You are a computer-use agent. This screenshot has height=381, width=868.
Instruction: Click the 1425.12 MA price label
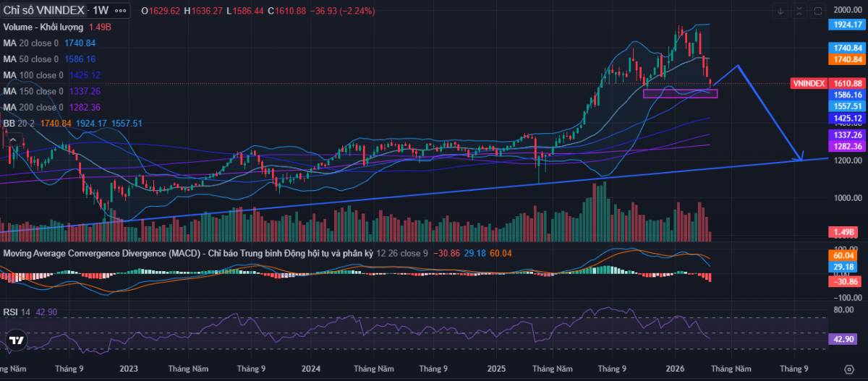pyautogui.click(x=848, y=119)
